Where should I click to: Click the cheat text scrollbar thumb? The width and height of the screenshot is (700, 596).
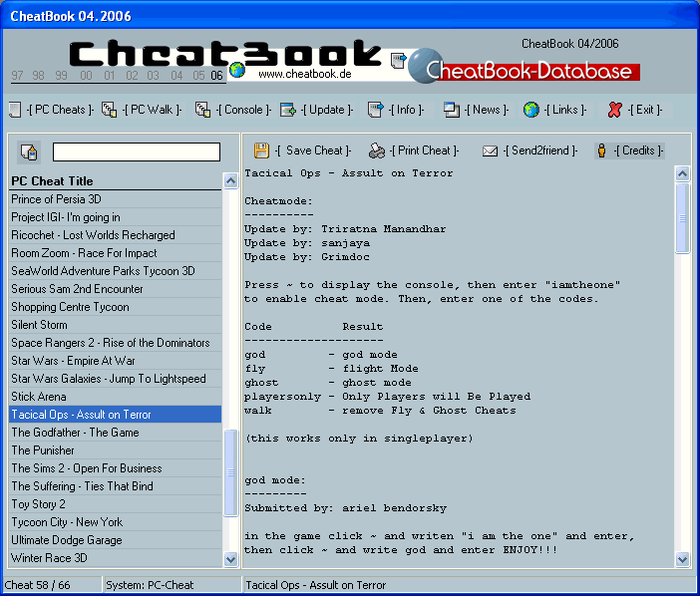point(683,218)
